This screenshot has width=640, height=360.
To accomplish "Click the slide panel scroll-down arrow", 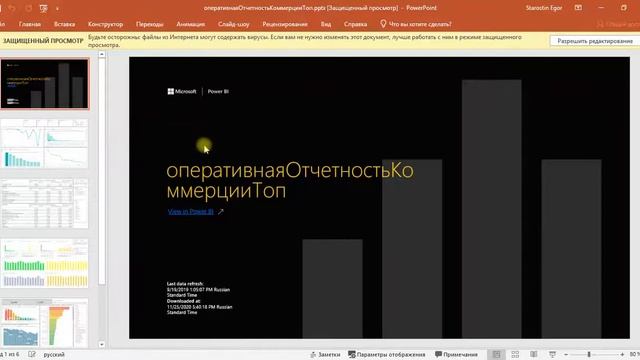I will click(x=102, y=344).
